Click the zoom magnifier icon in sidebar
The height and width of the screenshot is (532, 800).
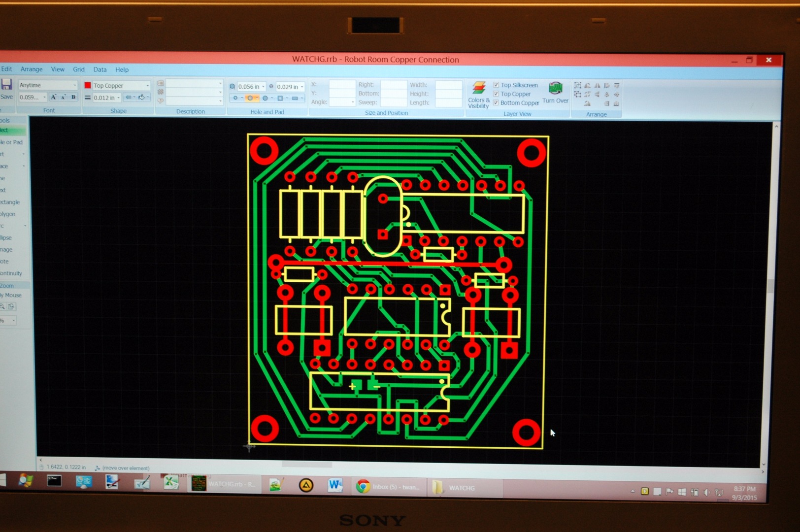click(x=2, y=306)
